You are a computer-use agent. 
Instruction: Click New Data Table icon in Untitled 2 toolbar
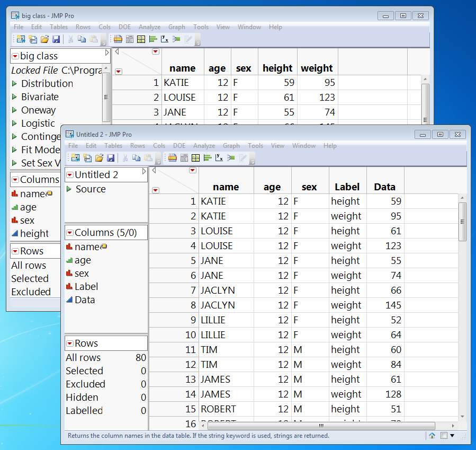pos(75,157)
